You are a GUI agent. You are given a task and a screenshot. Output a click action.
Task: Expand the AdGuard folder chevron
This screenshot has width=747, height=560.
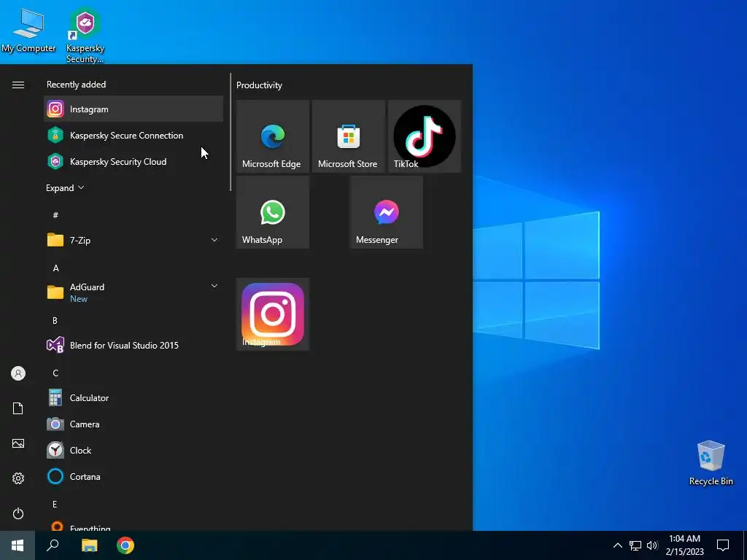214,286
